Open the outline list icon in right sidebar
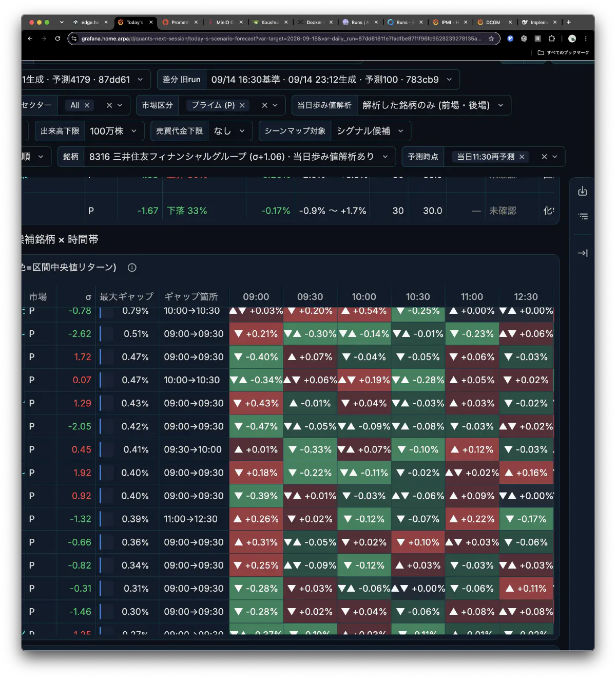This screenshot has width=616, height=679. (x=583, y=216)
